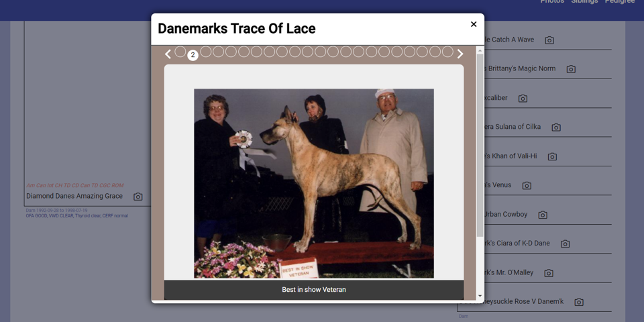Open camera icon beside Sulana of Cilka
Viewport: 644px width, 322px height.
pyautogui.click(x=556, y=127)
